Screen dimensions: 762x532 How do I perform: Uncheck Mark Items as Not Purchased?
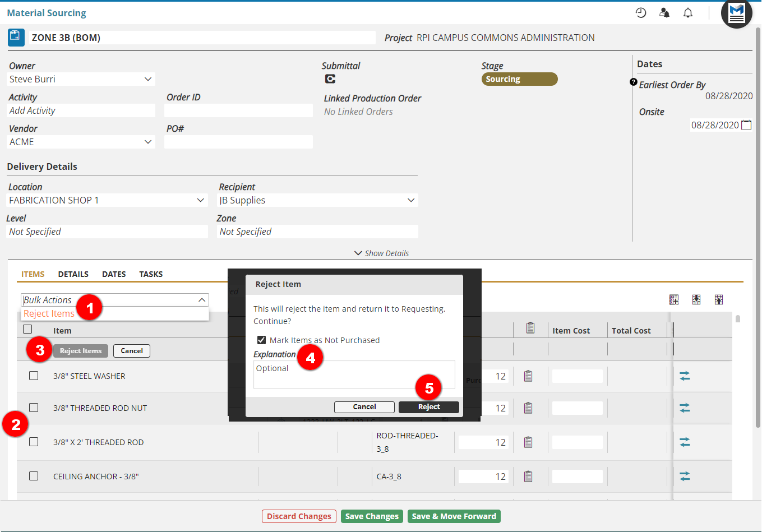coord(261,340)
